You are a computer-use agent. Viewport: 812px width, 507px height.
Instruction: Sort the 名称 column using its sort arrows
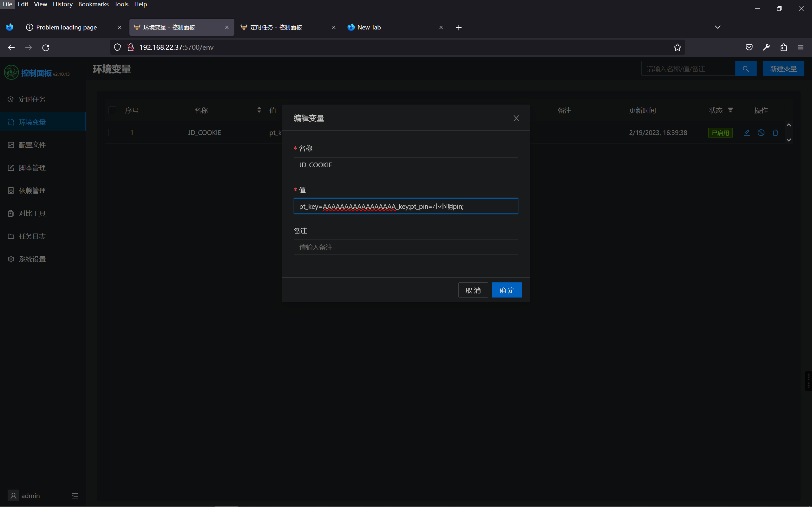click(x=259, y=110)
